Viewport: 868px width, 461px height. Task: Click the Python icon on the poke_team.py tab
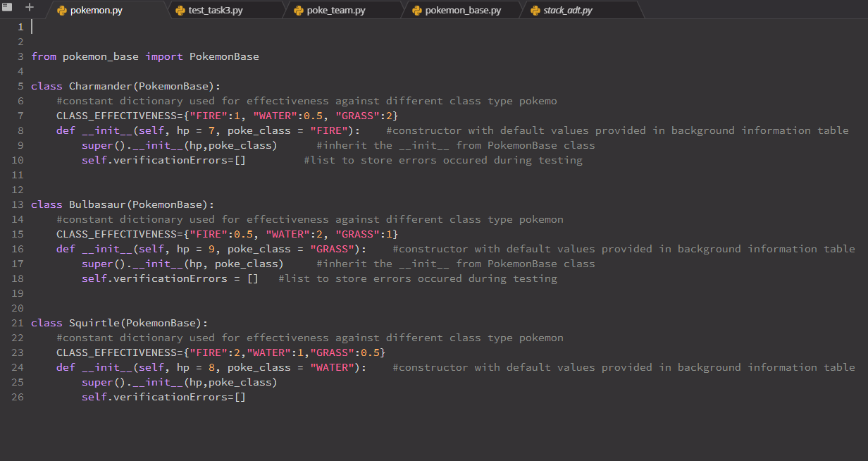click(x=299, y=10)
